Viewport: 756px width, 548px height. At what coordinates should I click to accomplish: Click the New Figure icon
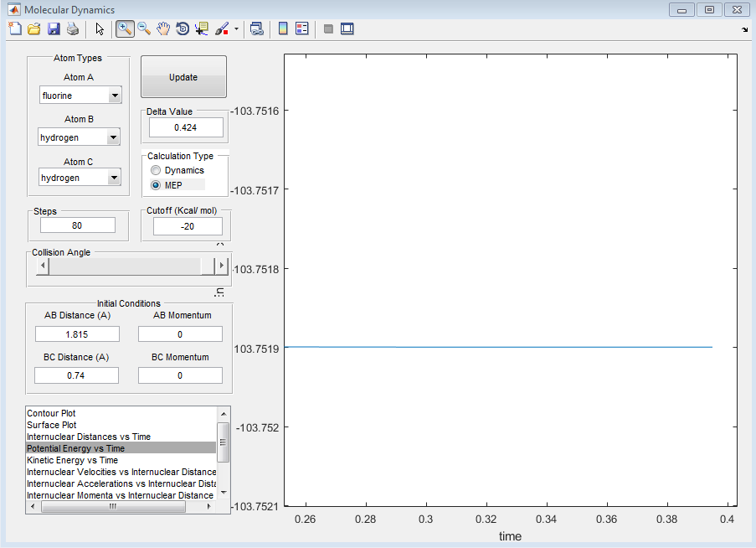tap(14, 28)
